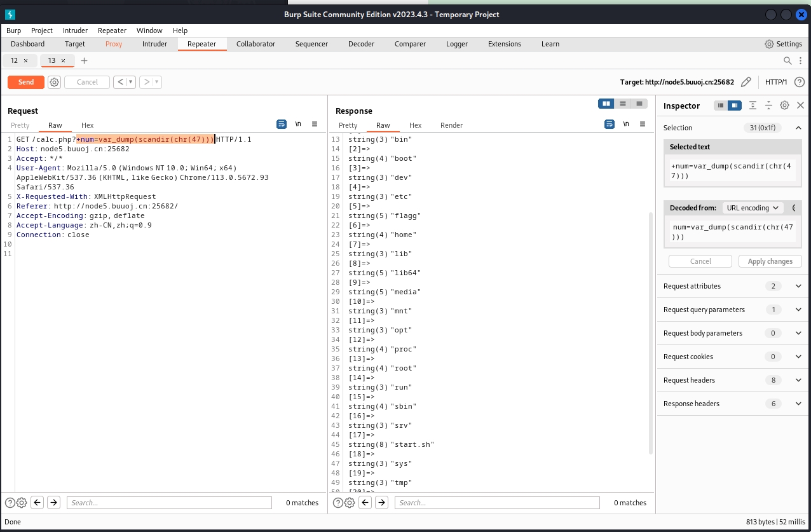The width and height of the screenshot is (811, 532).
Task: Open Response panel hamburger menu
Action: click(x=643, y=125)
